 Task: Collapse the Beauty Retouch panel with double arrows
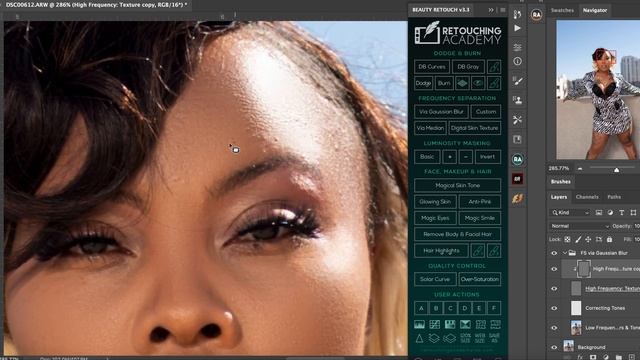tap(491, 10)
